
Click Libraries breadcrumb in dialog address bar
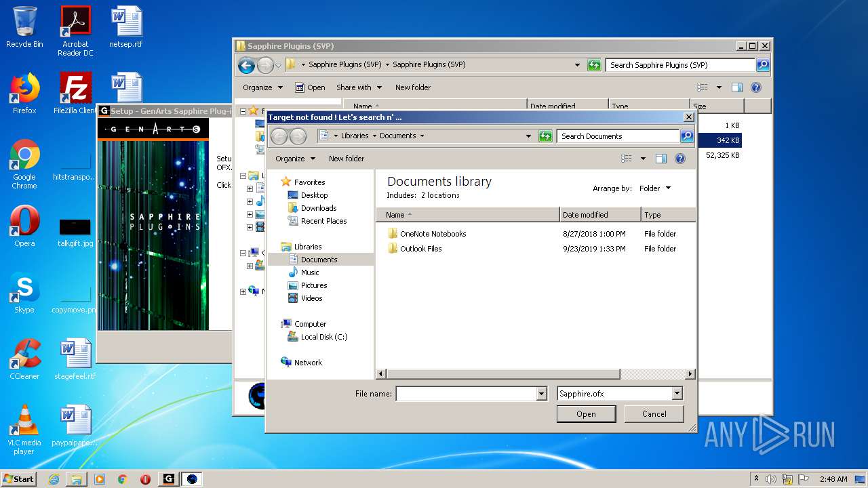[x=355, y=136]
